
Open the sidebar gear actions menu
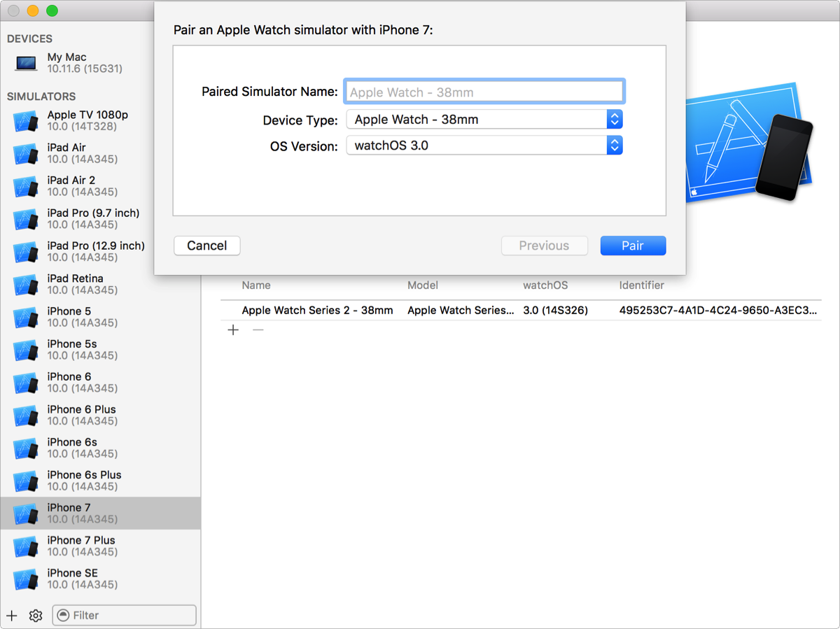(36, 616)
